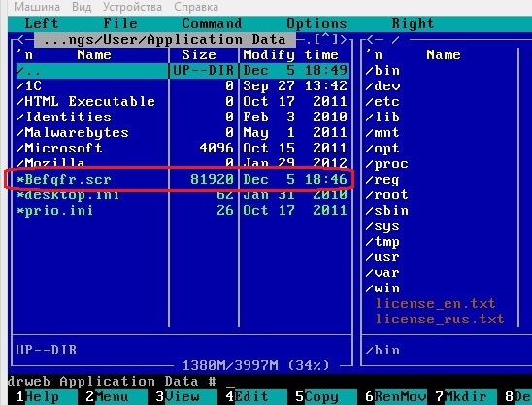The image size is (532, 405).
Task: Select the /Malwarebytes directory
Action: 183,133
